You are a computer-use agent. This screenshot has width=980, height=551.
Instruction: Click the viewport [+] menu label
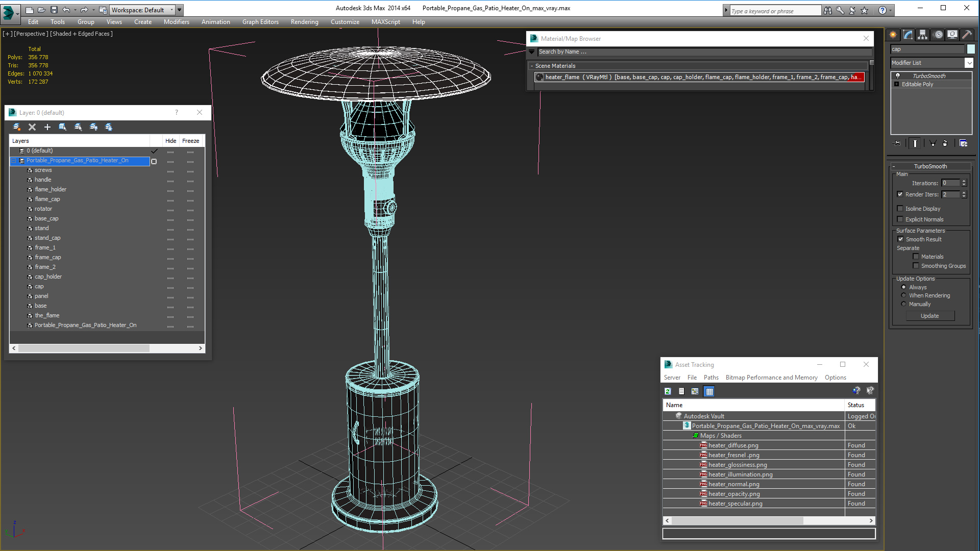pyautogui.click(x=7, y=34)
